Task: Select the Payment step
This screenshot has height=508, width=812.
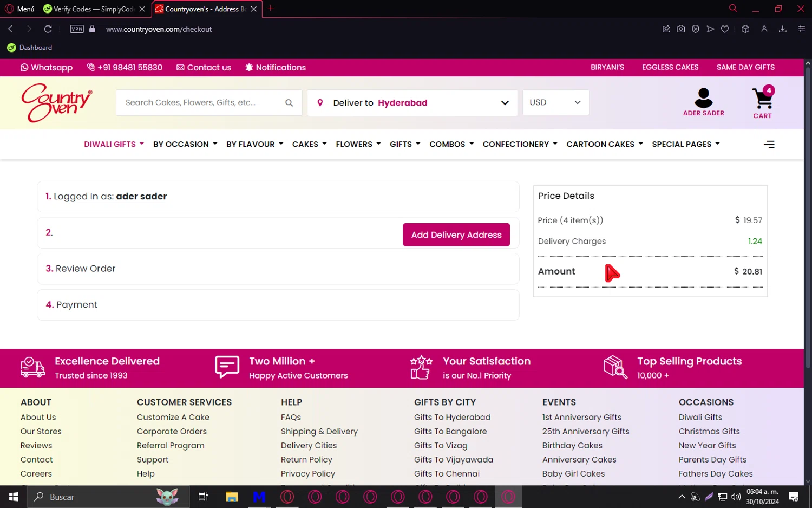Action: click(278, 304)
